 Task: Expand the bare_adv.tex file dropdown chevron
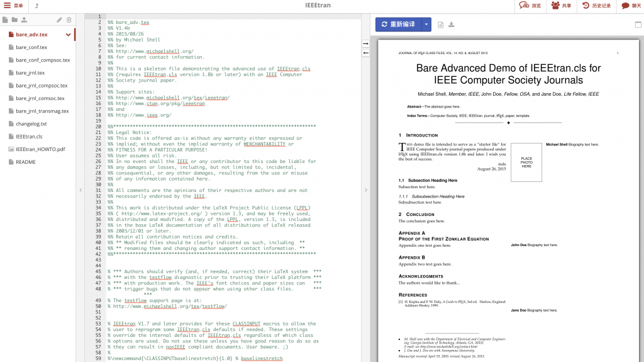point(69,35)
